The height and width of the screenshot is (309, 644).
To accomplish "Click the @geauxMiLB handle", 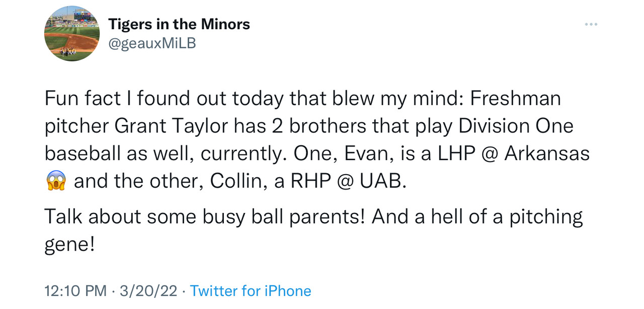I will (152, 43).
